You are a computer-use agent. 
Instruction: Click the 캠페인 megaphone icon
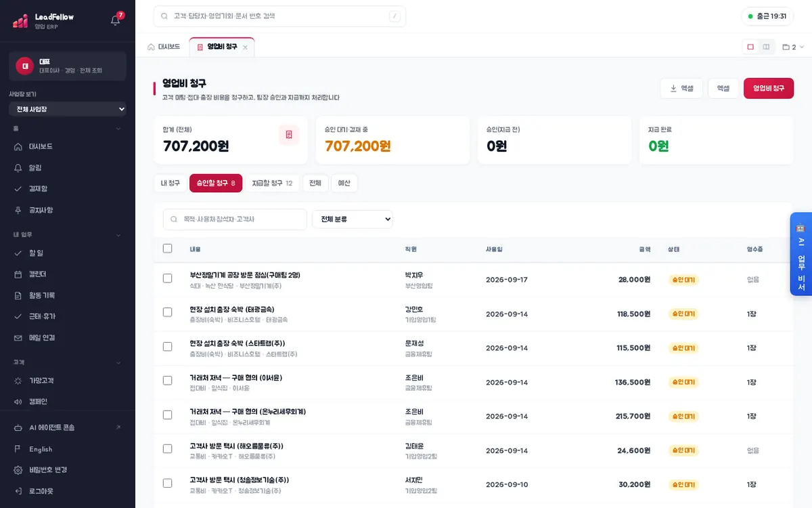pos(18,402)
